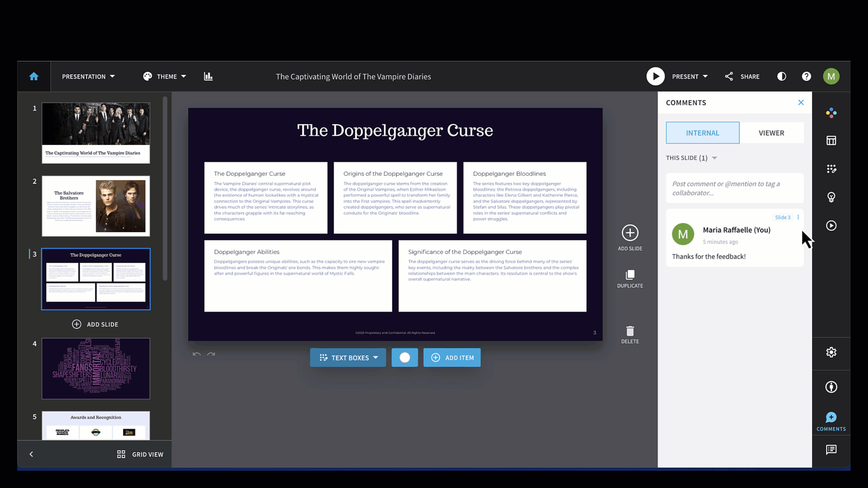Viewport: 868px width, 488px height.
Task: Open the Presentation menu
Action: tap(89, 77)
